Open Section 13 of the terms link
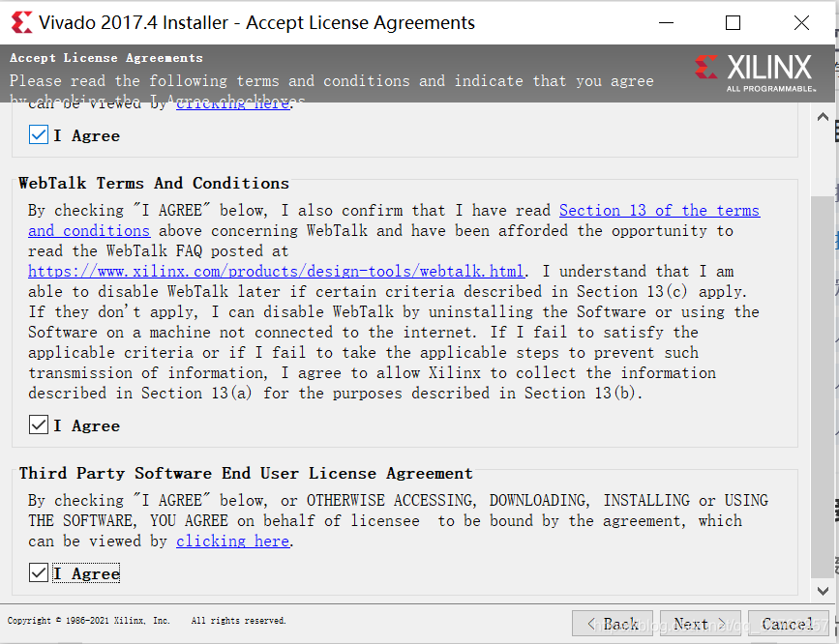 point(394,220)
